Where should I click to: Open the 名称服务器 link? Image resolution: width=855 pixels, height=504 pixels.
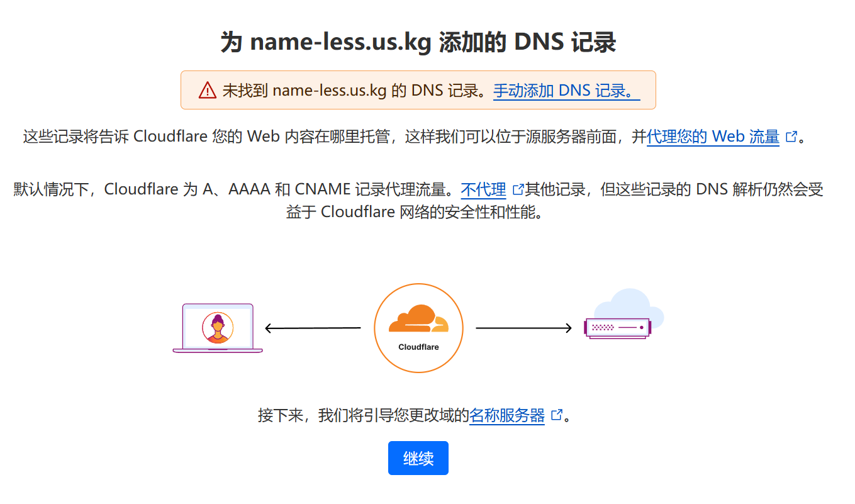(507, 415)
